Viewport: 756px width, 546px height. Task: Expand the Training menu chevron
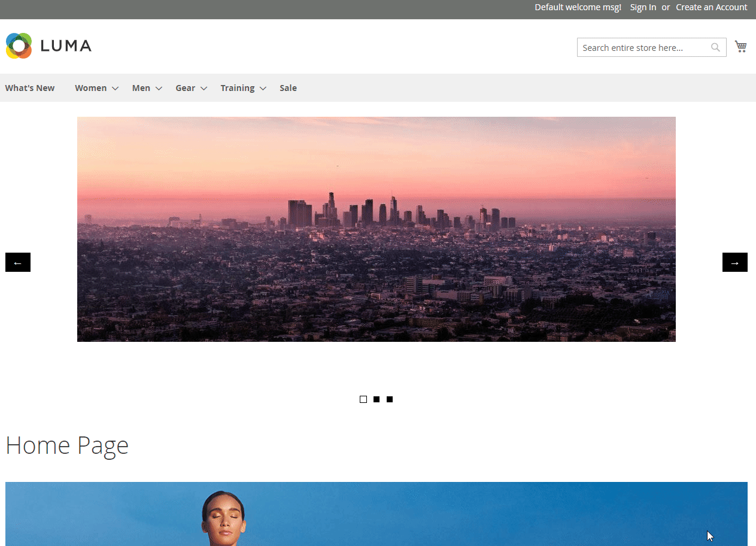(x=263, y=89)
